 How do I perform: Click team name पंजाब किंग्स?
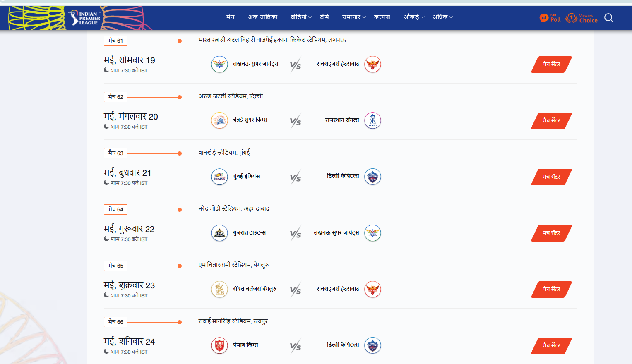(x=245, y=345)
